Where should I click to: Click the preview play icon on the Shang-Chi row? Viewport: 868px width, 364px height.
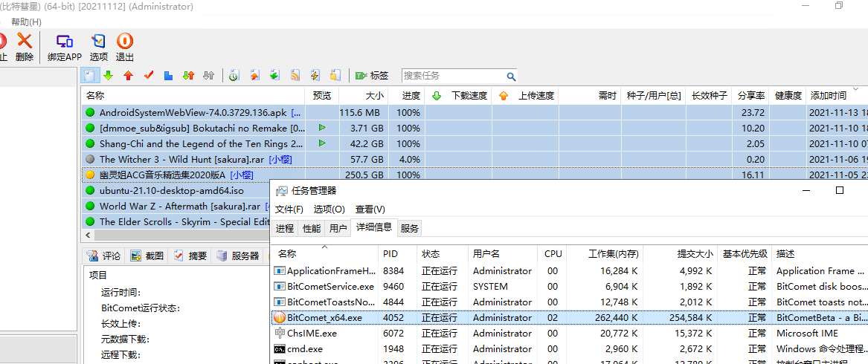pyautogui.click(x=321, y=143)
